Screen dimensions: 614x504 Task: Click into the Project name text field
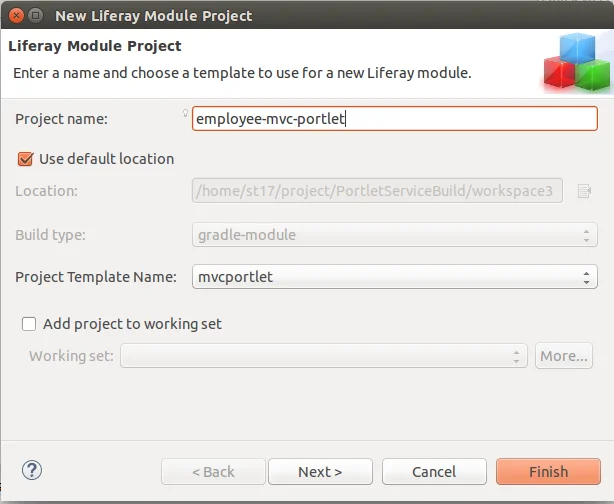[x=395, y=119]
